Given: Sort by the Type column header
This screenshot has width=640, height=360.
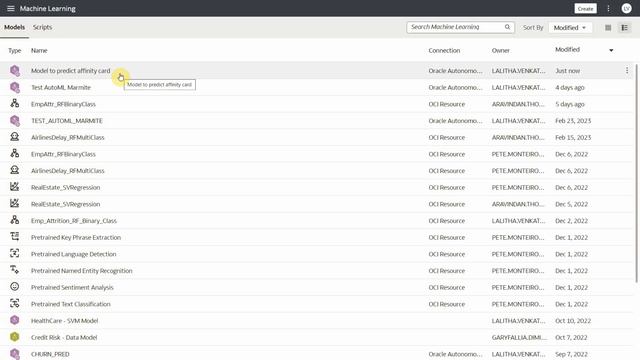Looking at the screenshot, I should pyautogui.click(x=14, y=50).
